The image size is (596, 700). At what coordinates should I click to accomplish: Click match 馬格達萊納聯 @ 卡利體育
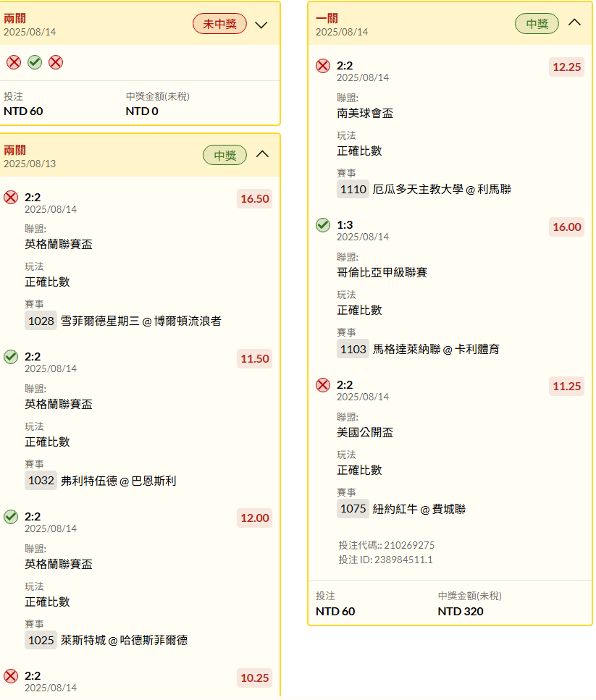(x=436, y=349)
